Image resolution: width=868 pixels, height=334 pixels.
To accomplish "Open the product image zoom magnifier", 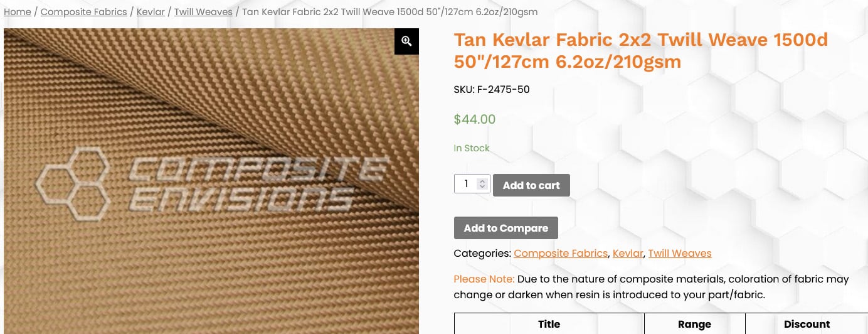I will point(406,41).
